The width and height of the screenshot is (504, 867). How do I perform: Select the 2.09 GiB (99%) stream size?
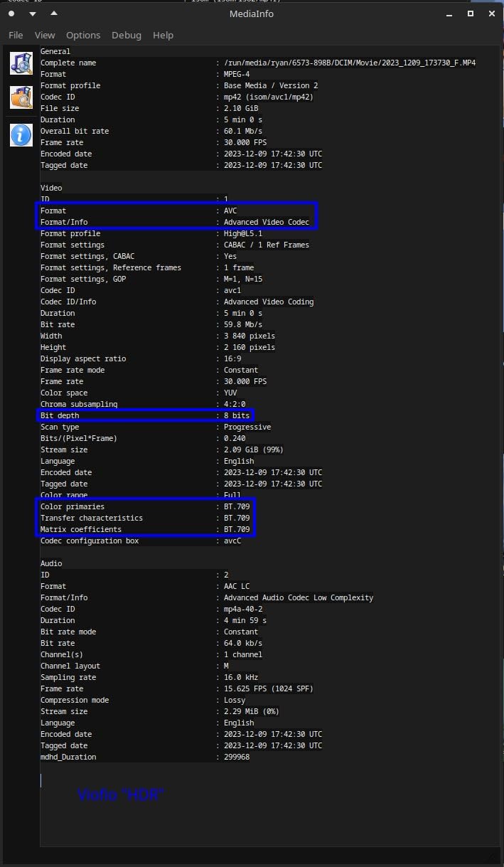tap(254, 450)
